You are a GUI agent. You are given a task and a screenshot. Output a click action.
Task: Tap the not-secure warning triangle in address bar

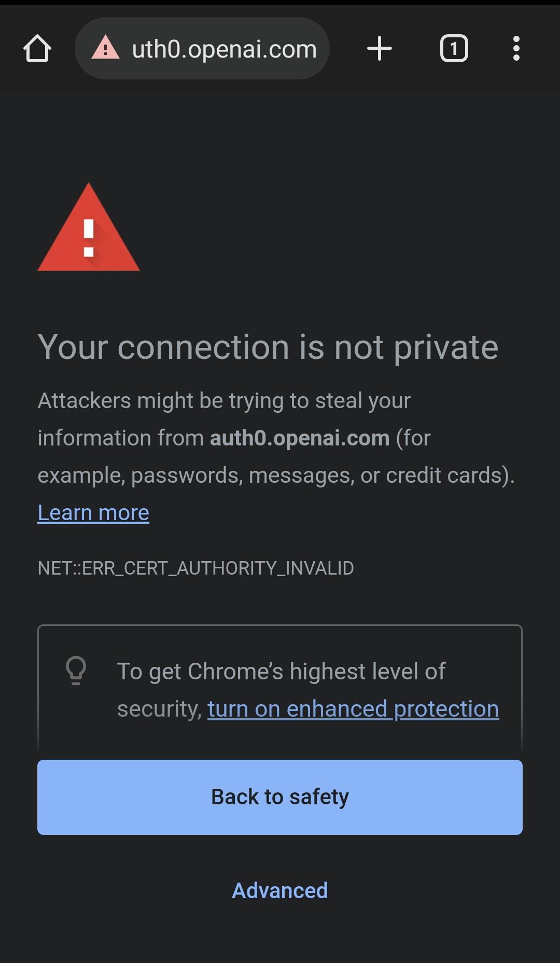pyautogui.click(x=105, y=48)
